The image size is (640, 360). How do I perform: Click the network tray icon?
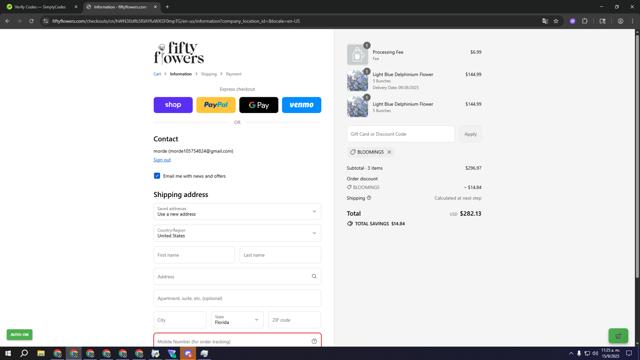587,353
